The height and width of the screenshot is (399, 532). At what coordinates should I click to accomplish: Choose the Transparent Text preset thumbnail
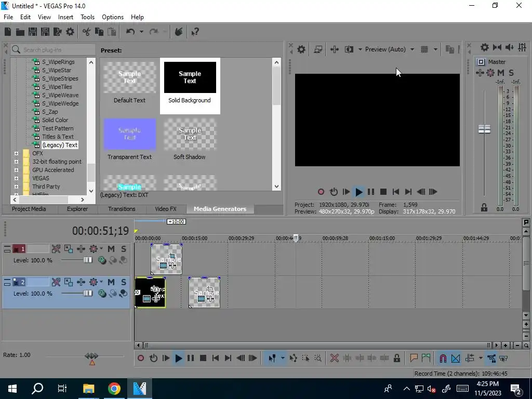[129, 135]
